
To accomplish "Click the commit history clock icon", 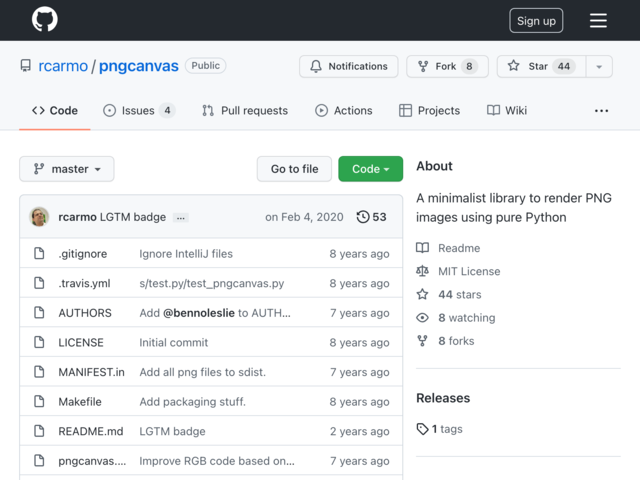I will click(362, 217).
